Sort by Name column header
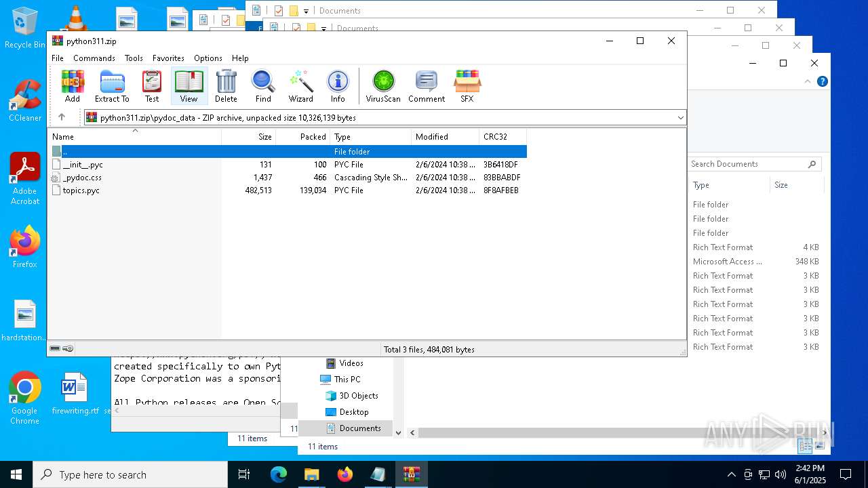The height and width of the screenshot is (488, 868). point(134,136)
